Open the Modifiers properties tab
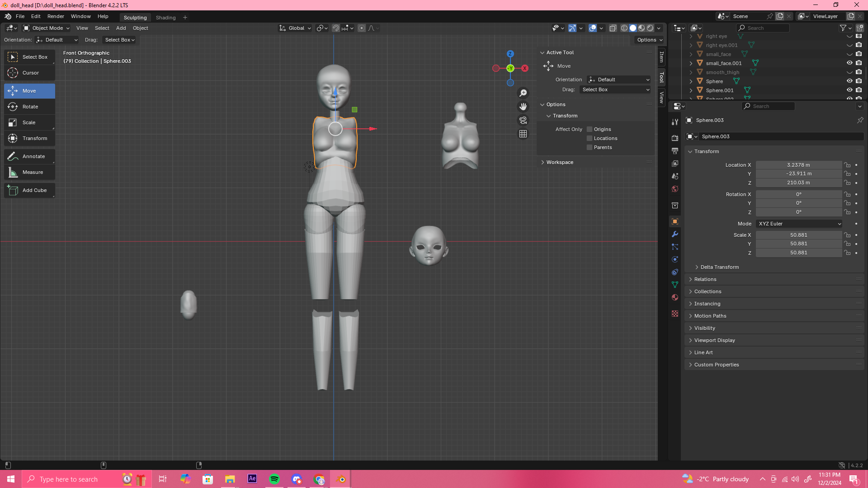 [x=675, y=234]
